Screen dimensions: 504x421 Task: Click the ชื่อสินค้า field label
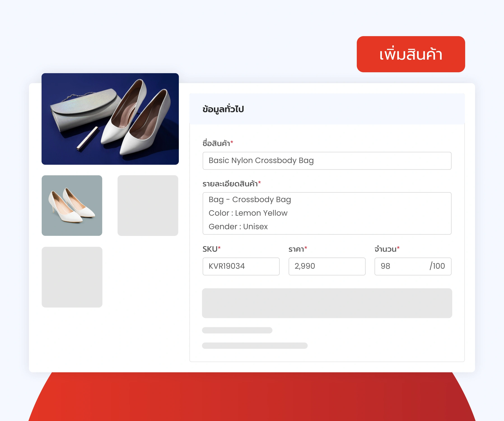(218, 143)
